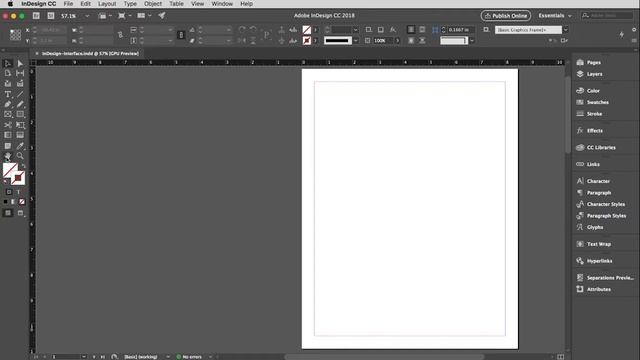The height and width of the screenshot is (360, 640).
Task: Toggle constrain proportions link for width and height
Action: 120,35
